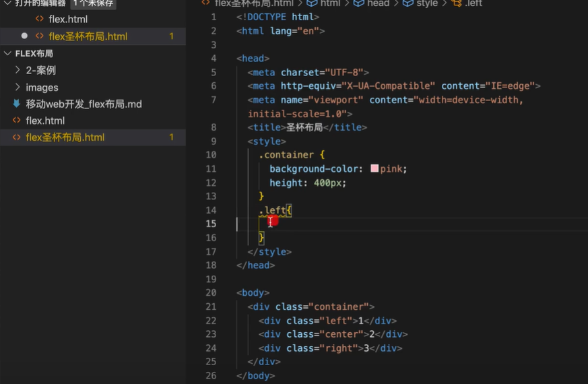Open 移动web开发_flex布局.md file

tap(84, 104)
